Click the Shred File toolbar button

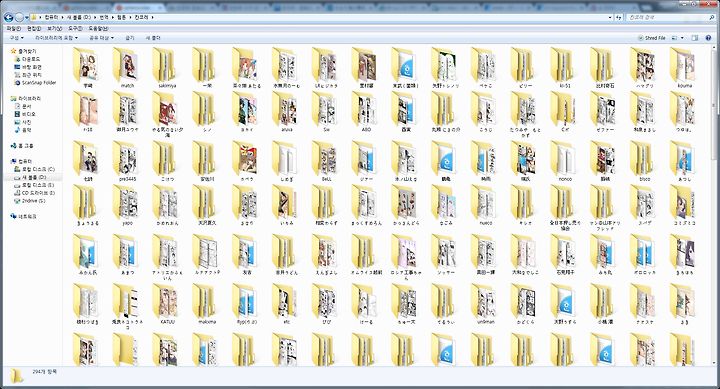(x=652, y=38)
